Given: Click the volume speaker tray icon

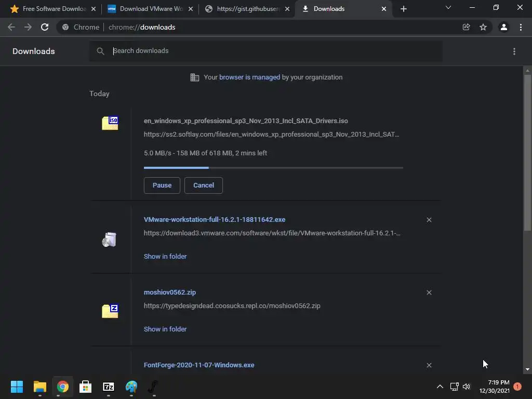Looking at the screenshot, I should tap(467, 387).
